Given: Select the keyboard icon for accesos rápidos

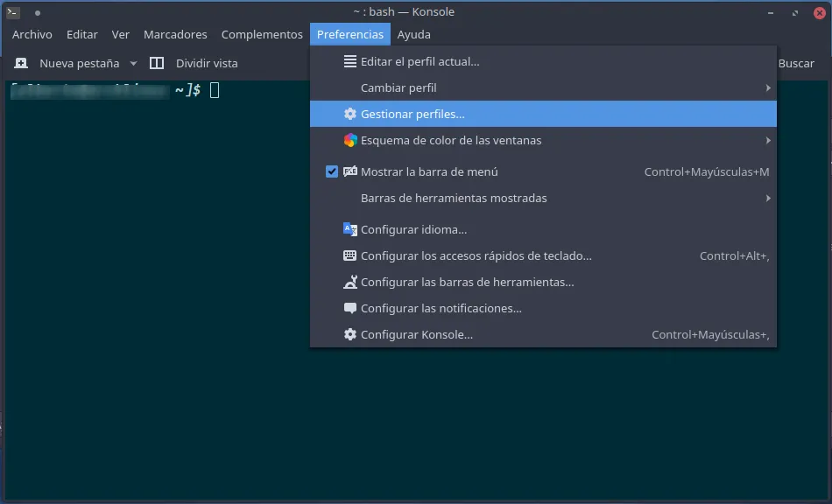Looking at the screenshot, I should point(350,255).
